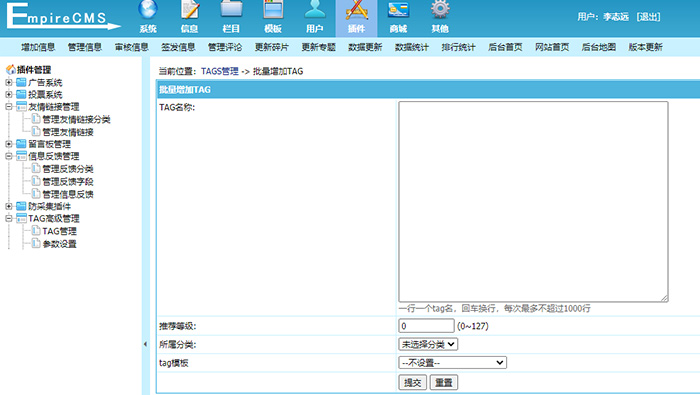The width and height of the screenshot is (700, 395).
Task: Open 签发信息 in the submenu
Action: pyautogui.click(x=178, y=47)
